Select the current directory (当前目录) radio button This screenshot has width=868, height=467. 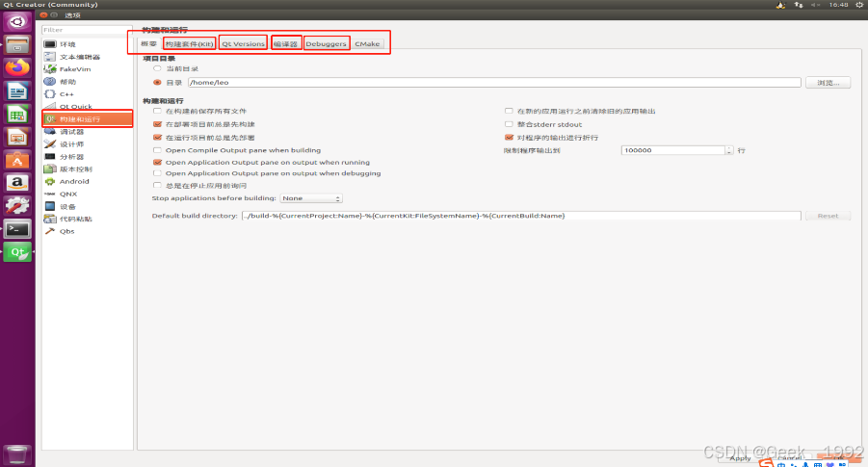tap(157, 68)
